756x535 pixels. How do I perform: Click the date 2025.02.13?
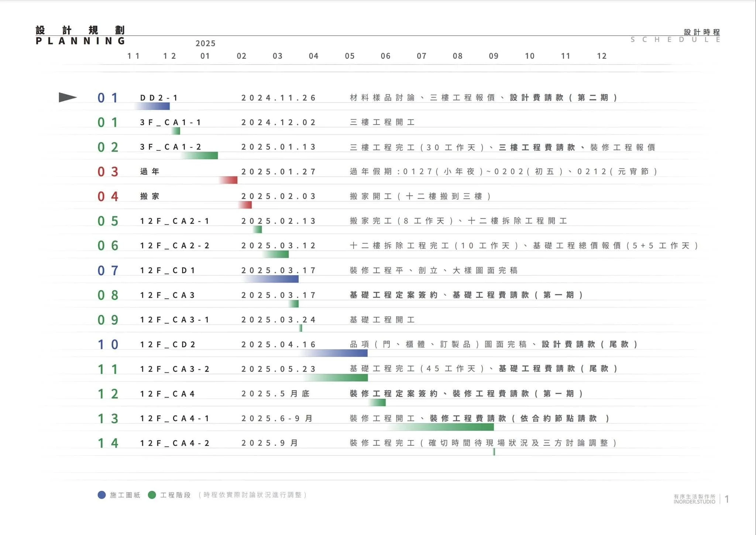coord(279,221)
